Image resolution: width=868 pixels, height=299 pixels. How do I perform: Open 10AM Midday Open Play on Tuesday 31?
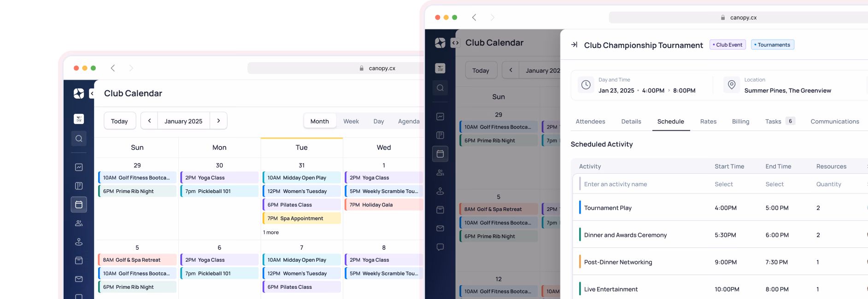tap(302, 178)
